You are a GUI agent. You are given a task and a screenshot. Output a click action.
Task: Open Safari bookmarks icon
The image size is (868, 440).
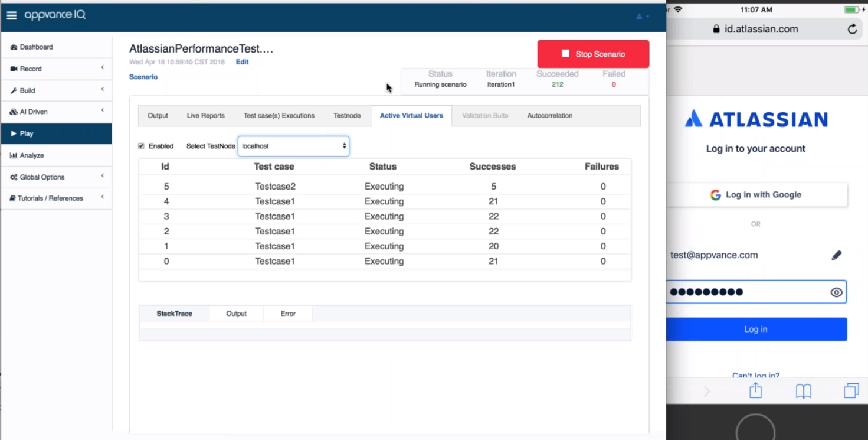coord(804,391)
